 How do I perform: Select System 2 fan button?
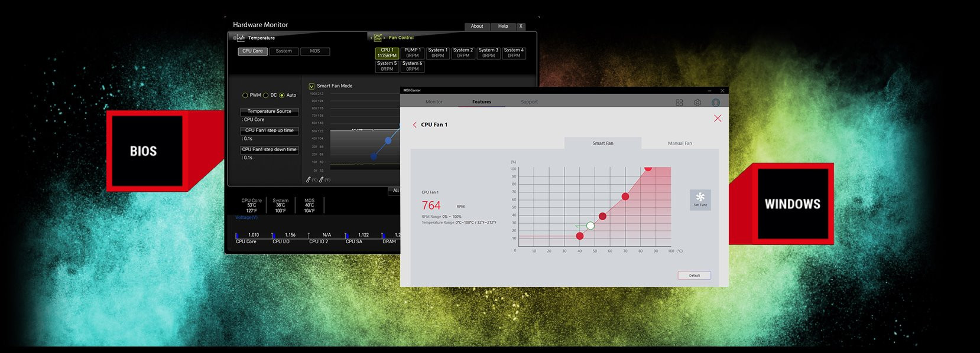click(463, 53)
